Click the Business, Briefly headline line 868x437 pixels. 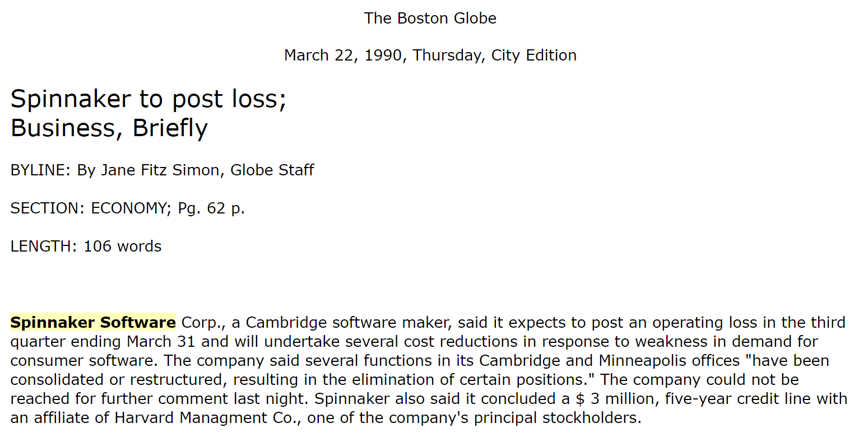109,128
